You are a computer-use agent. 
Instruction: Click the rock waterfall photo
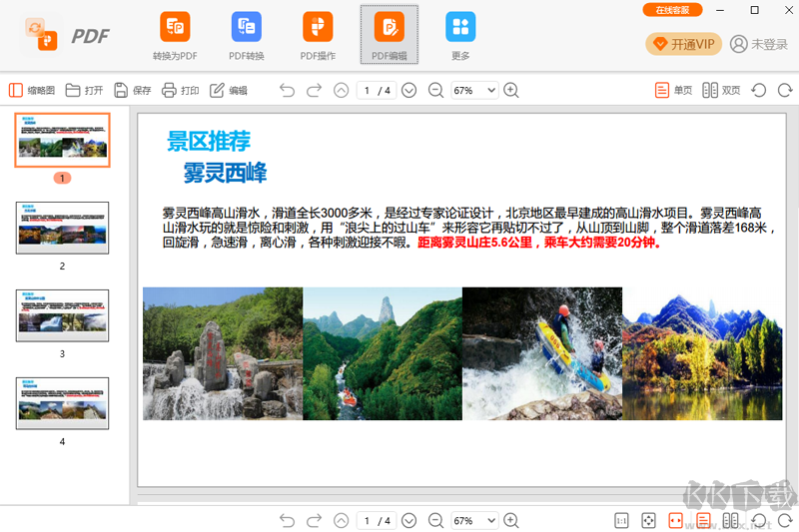pyautogui.click(x=223, y=353)
